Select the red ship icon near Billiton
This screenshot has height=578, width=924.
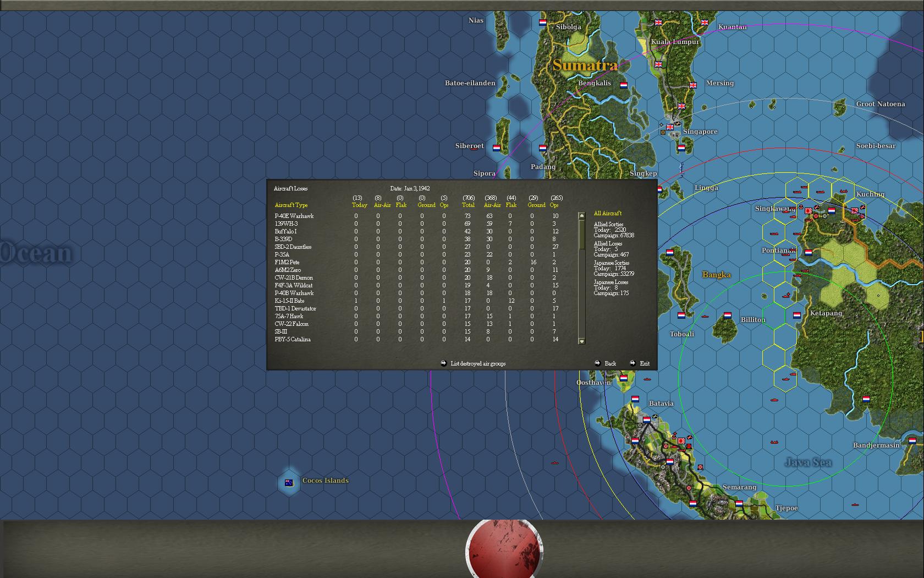click(x=705, y=317)
